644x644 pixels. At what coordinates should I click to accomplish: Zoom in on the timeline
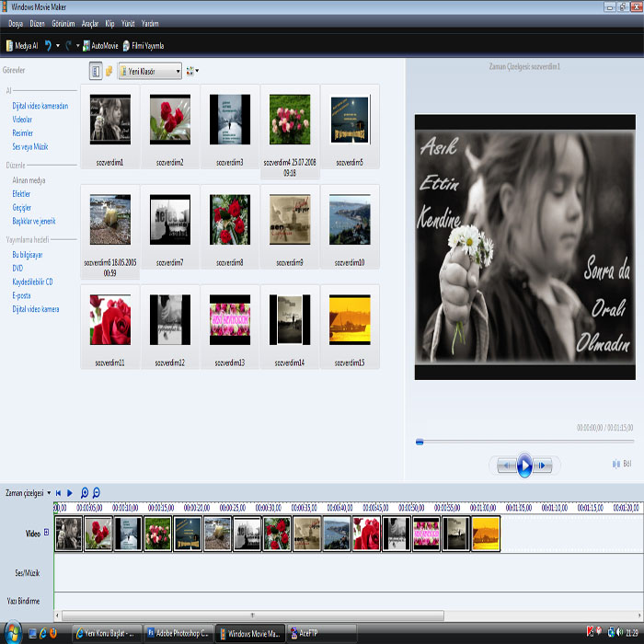[x=85, y=493]
